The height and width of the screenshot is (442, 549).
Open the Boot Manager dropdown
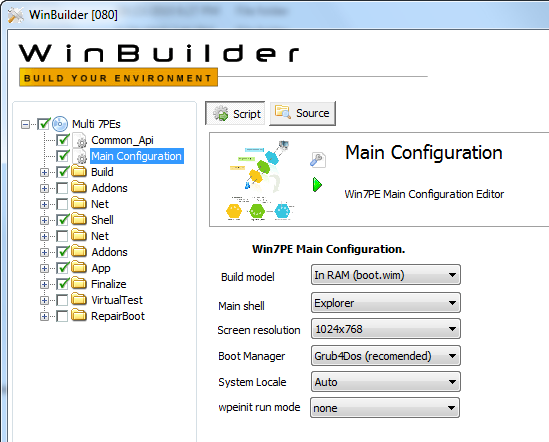tap(385, 356)
